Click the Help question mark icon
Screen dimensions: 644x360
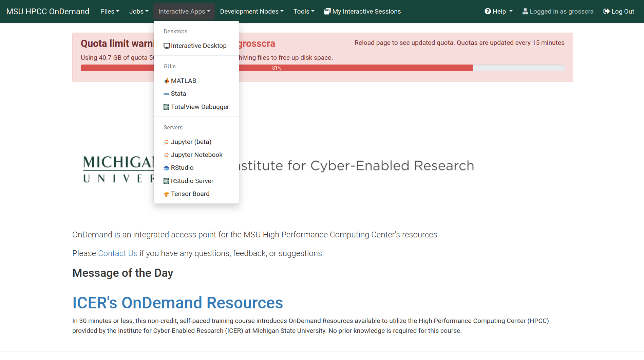(x=488, y=11)
